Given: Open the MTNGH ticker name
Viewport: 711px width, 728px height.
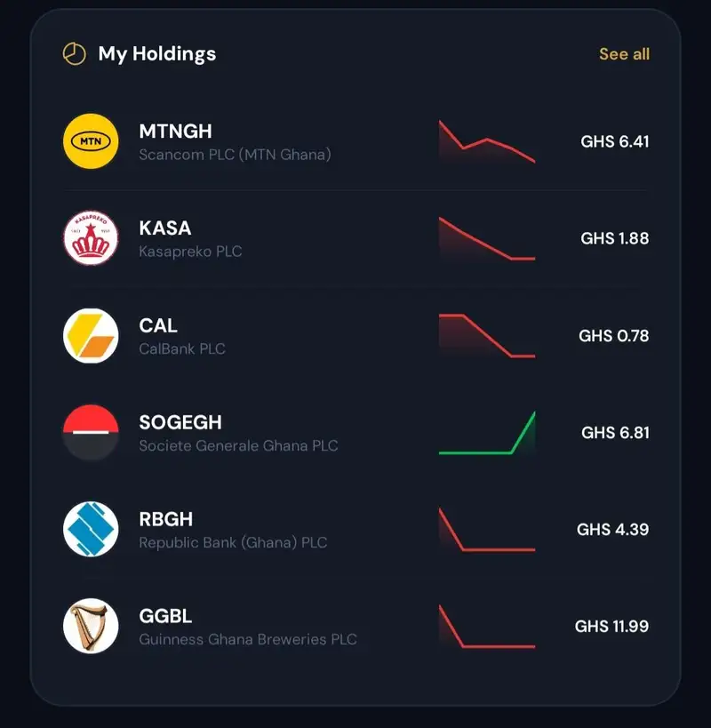Looking at the screenshot, I should 175,132.
